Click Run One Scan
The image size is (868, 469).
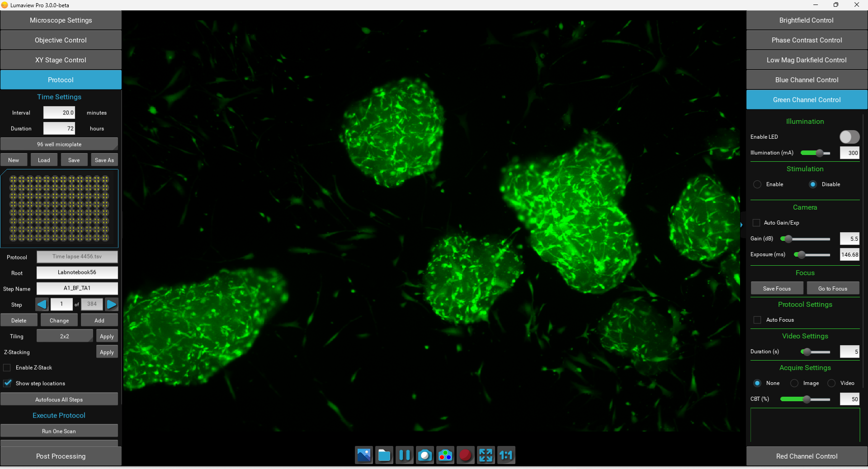59,431
